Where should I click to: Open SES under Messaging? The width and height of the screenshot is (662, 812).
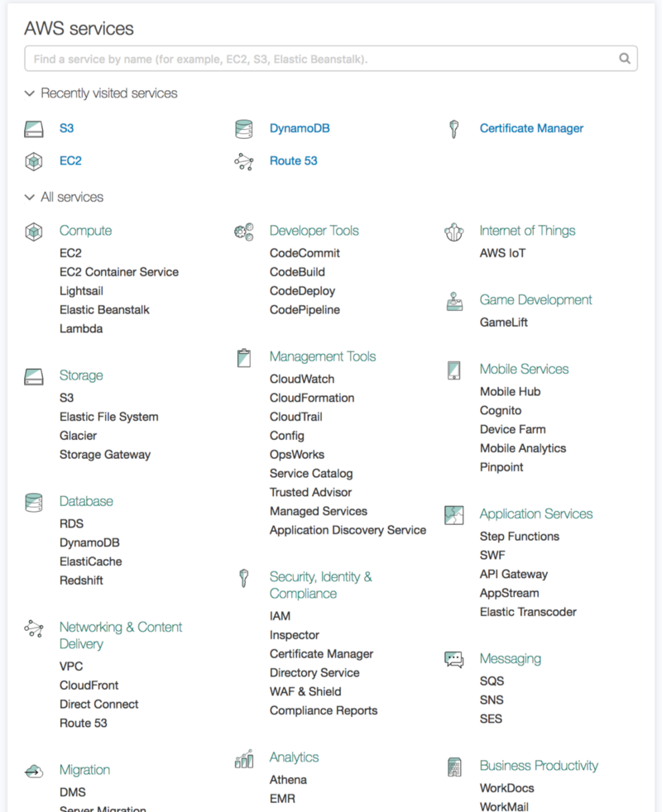[x=491, y=719]
